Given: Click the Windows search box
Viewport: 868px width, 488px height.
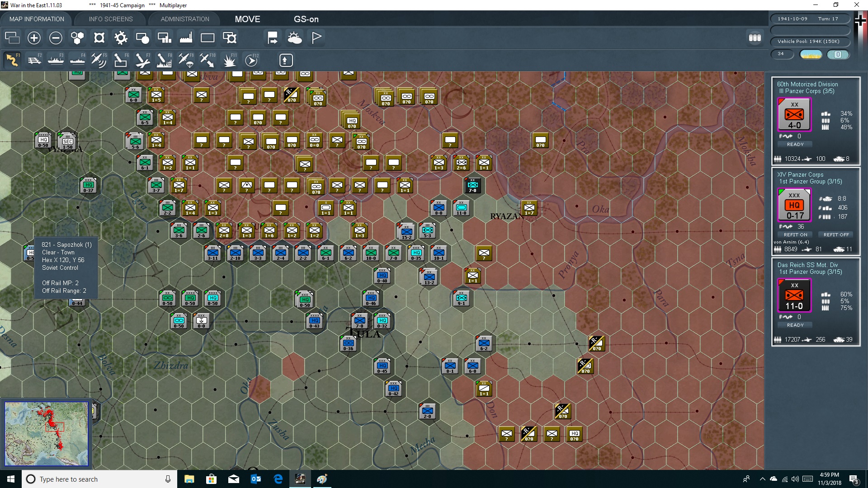Looking at the screenshot, I should [99, 479].
